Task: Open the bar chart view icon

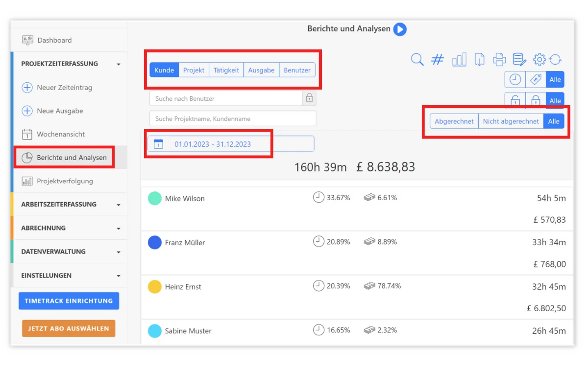Action: coord(459,60)
